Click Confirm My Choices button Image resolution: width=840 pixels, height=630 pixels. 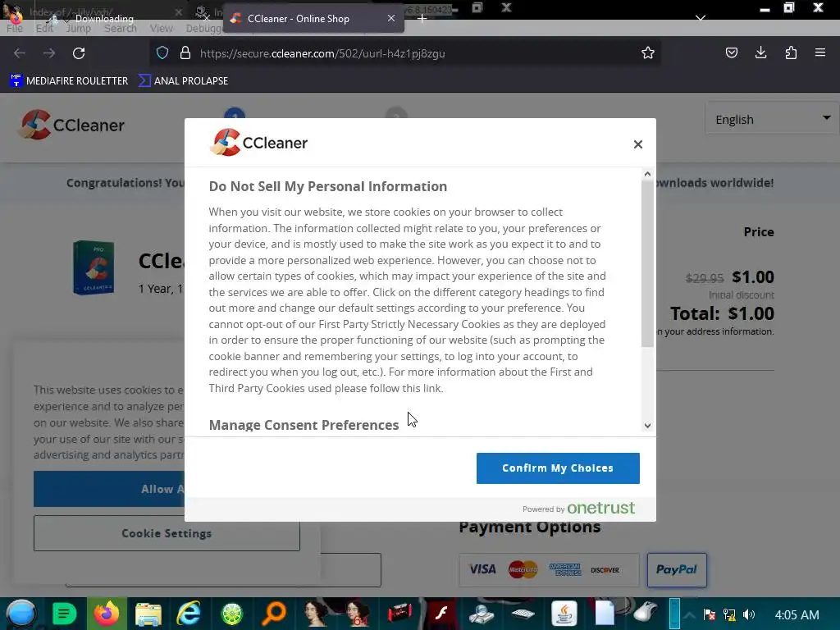click(558, 468)
